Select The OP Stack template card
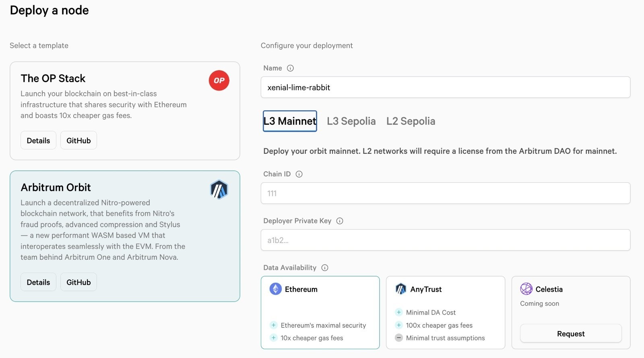 [125, 111]
